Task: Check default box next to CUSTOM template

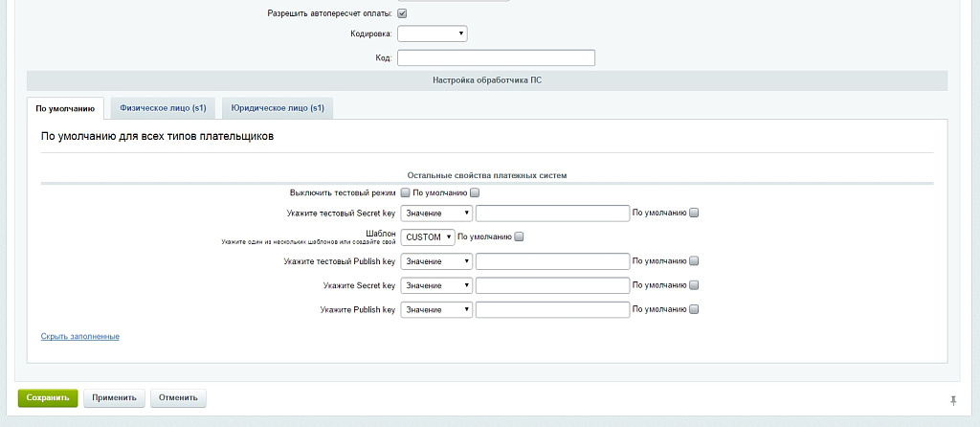Action: [x=520, y=236]
